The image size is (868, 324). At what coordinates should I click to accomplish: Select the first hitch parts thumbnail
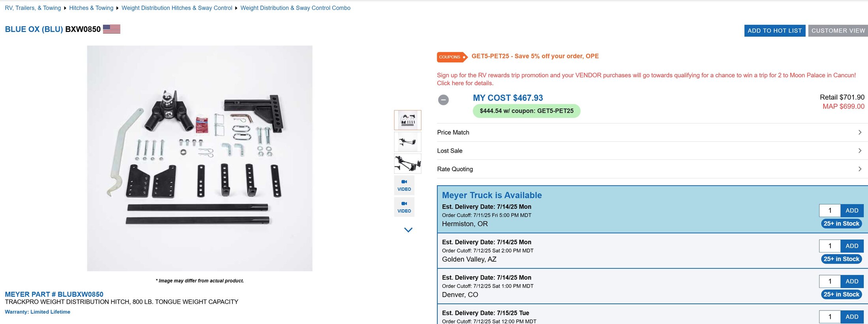point(408,120)
